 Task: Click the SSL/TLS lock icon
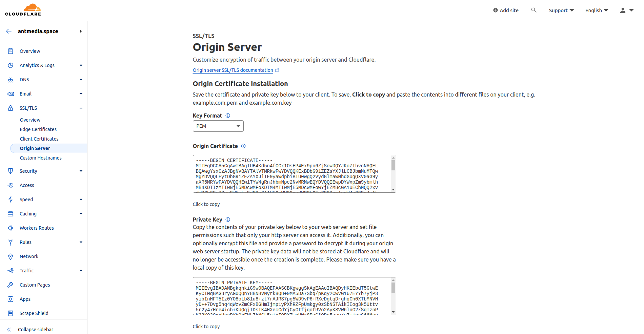tap(11, 108)
